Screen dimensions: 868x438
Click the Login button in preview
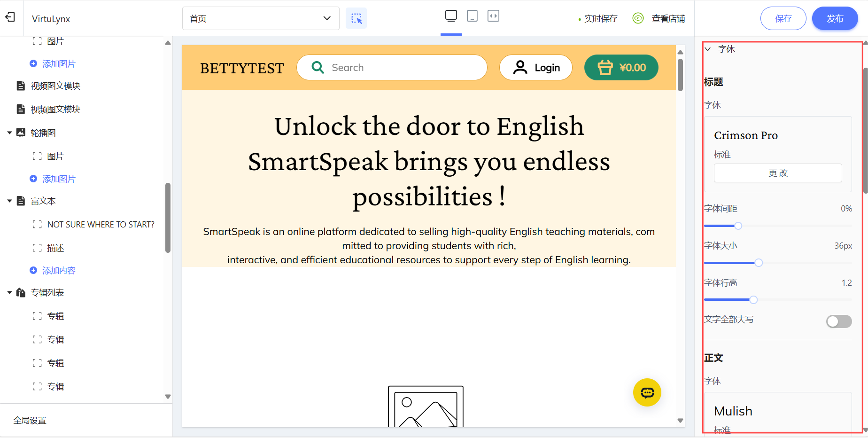point(536,68)
